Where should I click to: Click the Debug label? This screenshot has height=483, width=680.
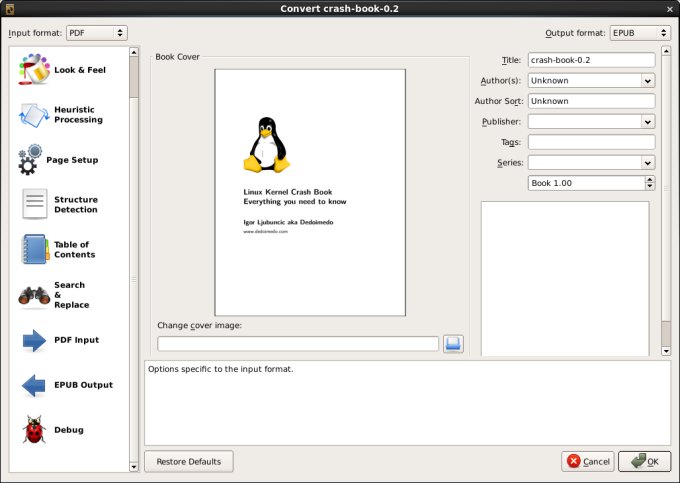pyautogui.click(x=69, y=430)
